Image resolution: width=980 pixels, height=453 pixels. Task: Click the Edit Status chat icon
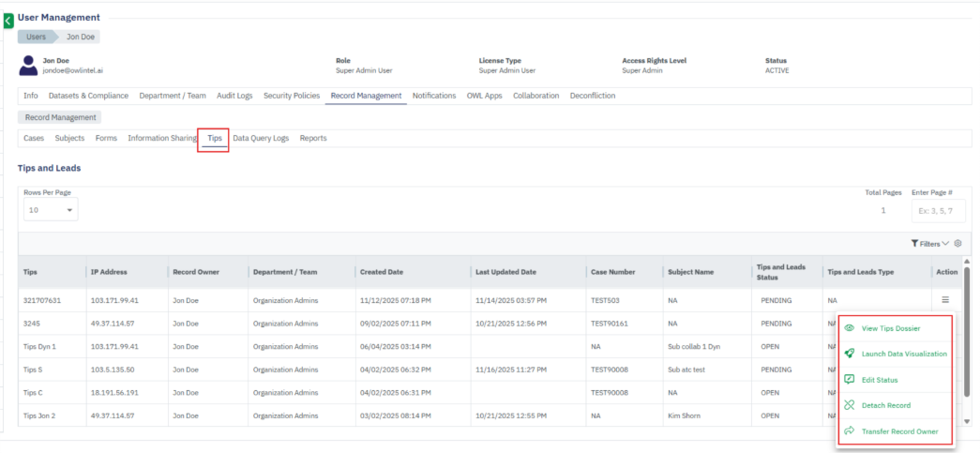point(849,380)
